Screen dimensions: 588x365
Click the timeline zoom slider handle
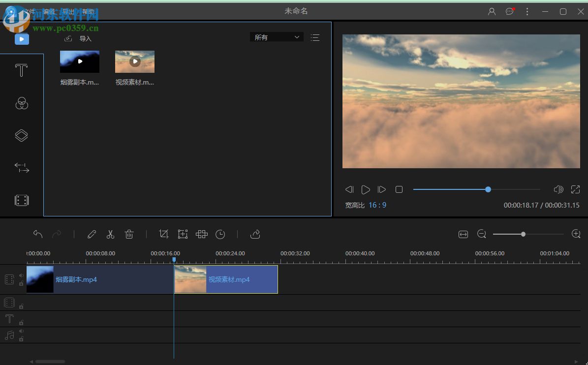click(523, 234)
